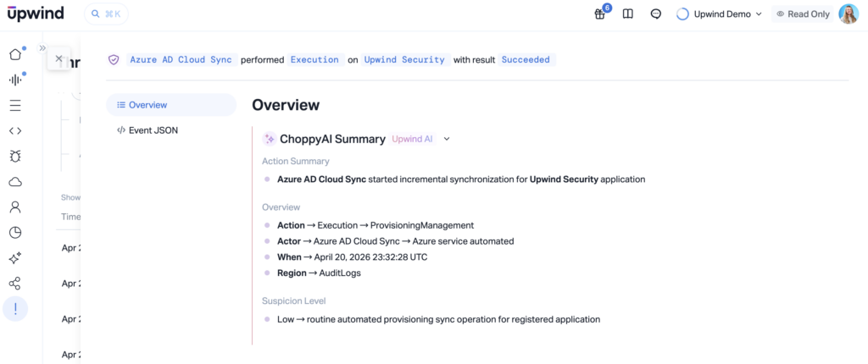The width and height of the screenshot is (868, 364).
Task: Open the audio waveform activity icon
Action: pos(15,80)
